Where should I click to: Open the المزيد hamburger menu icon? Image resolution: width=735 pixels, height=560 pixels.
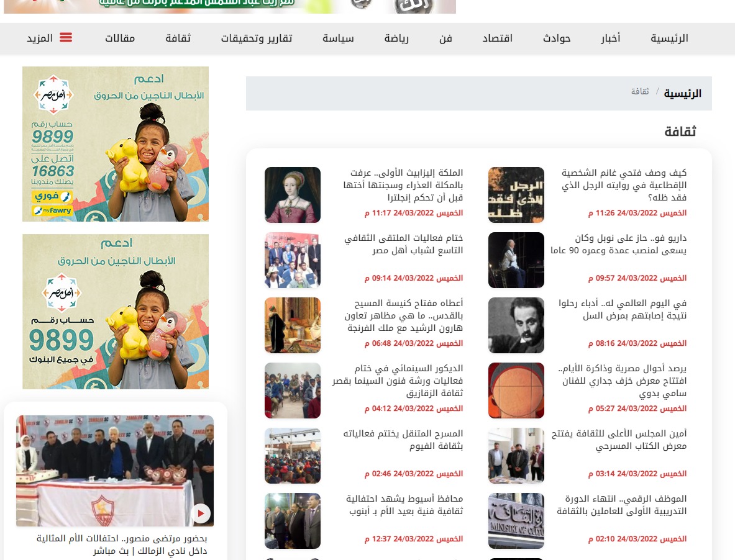coord(65,38)
